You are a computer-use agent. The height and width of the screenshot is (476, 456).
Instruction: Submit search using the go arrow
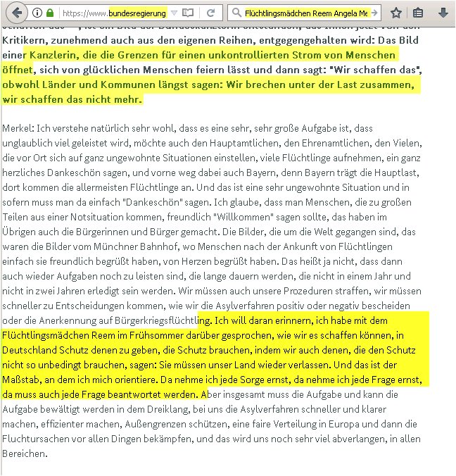(374, 13)
